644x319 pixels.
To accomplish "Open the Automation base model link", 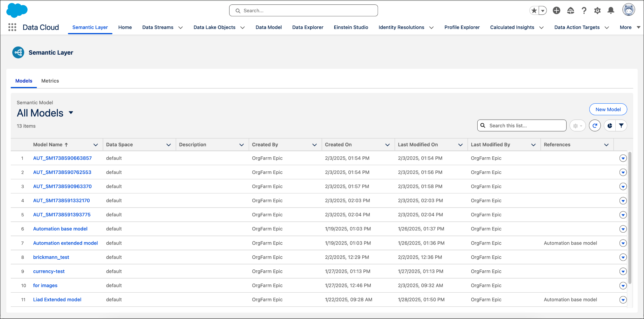I will pyautogui.click(x=60, y=229).
